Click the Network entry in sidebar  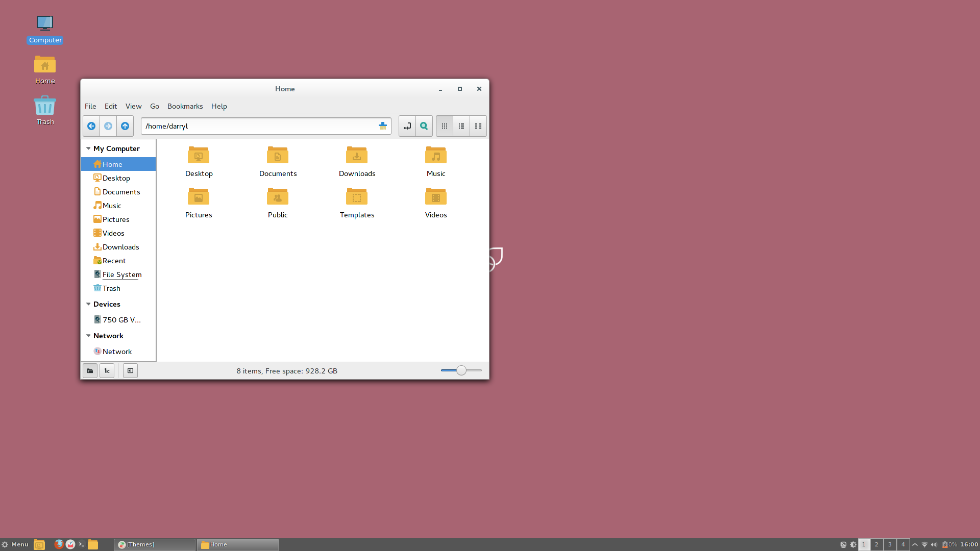click(117, 351)
